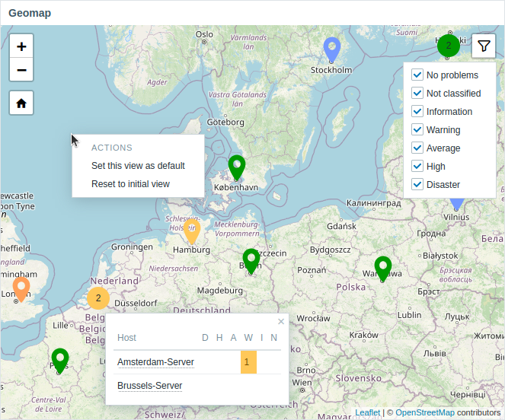Click the green marker at Warszawa
Viewport: 505px width, 420px height.
pyautogui.click(x=383, y=269)
